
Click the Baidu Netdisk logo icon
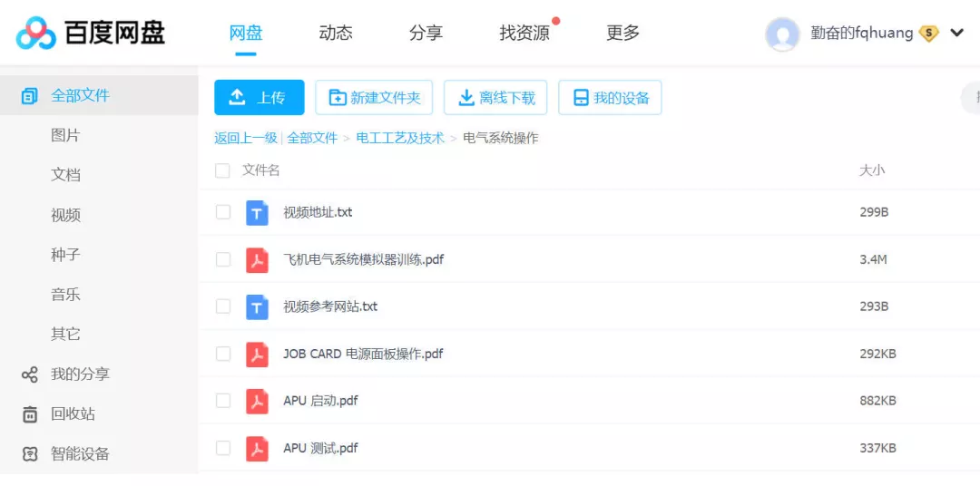pos(36,34)
